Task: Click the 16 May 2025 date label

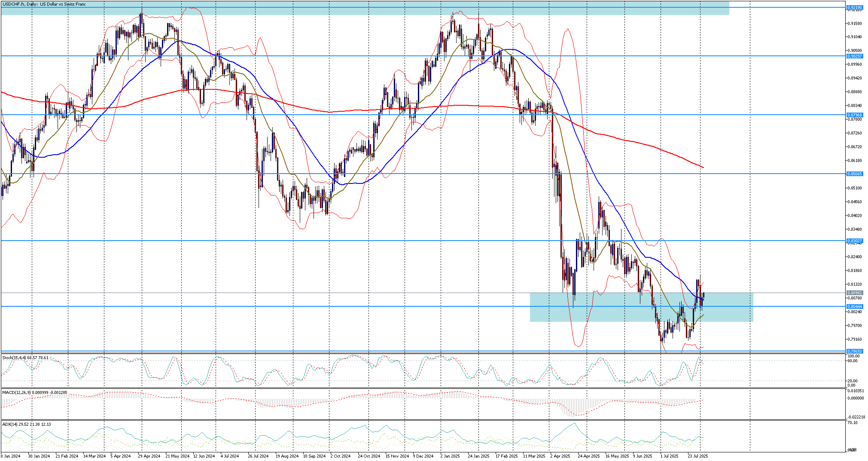Action: (617, 456)
